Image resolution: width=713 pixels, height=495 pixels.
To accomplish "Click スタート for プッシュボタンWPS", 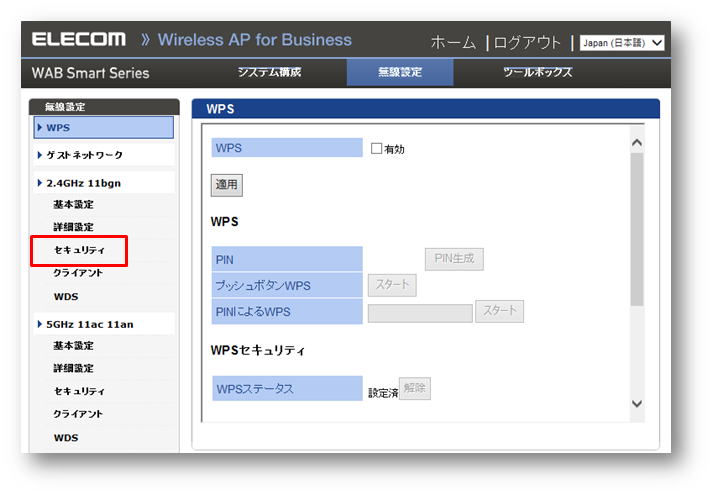I will click(x=392, y=285).
